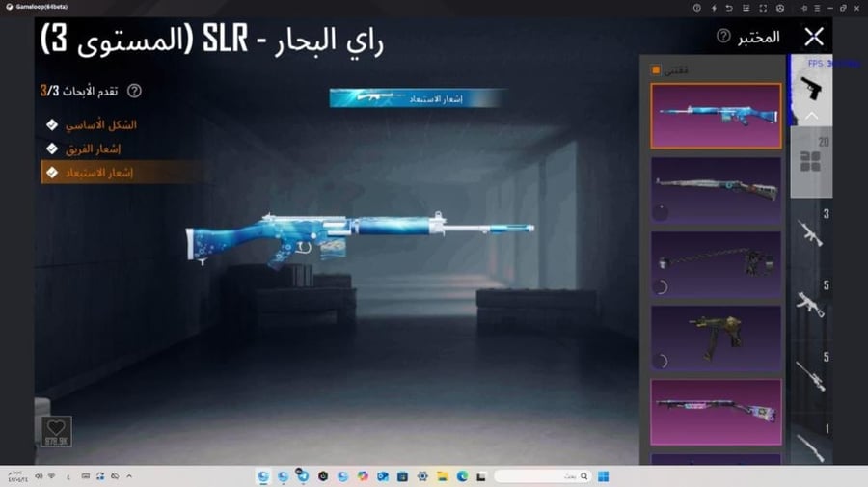Viewport: 868px width, 487px height.
Task: Select الشكل الأساسي research stage
Action: click(100, 125)
